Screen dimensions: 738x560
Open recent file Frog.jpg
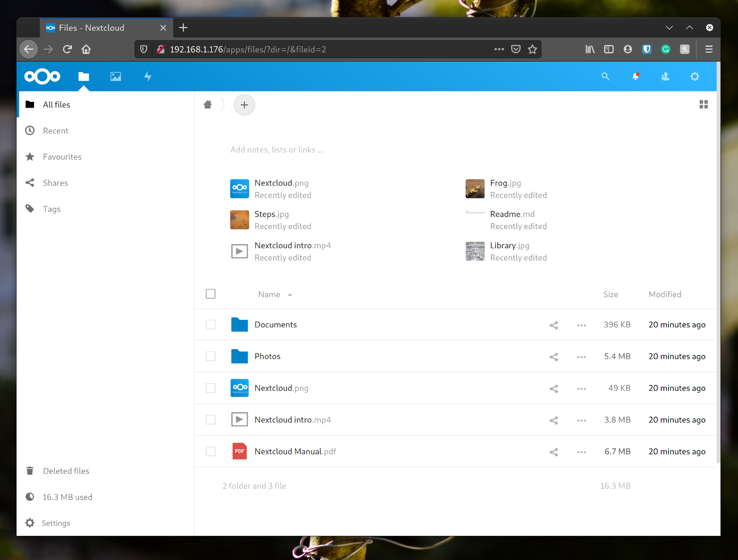(506, 189)
